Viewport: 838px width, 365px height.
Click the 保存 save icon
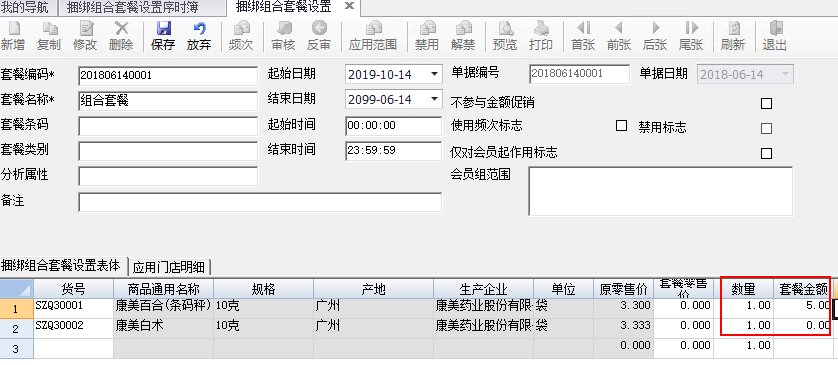click(162, 29)
